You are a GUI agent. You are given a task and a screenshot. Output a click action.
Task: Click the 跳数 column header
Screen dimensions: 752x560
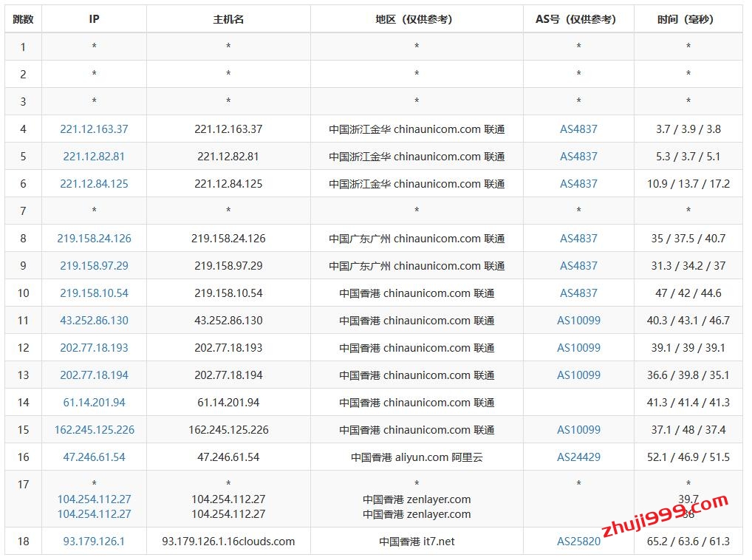click(23, 19)
